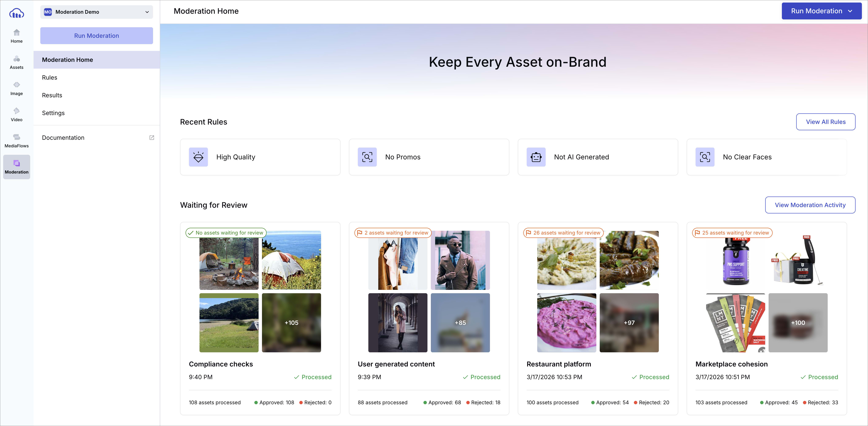Open the Settings menu item
Screen dimensions: 868x426
53,113
